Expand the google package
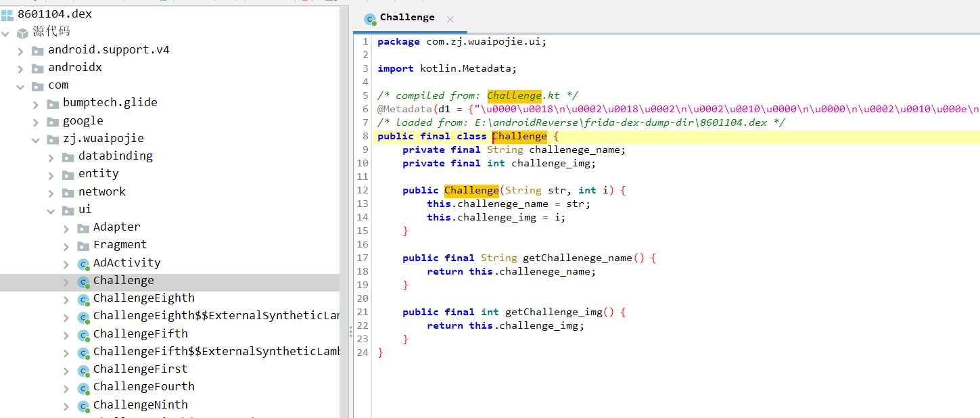This screenshot has height=418, width=980. (x=36, y=122)
